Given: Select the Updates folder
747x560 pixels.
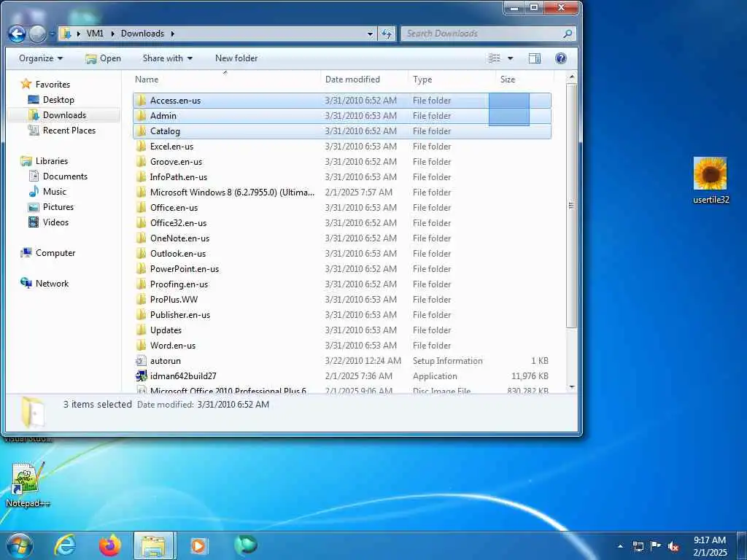Looking at the screenshot, I should coord(342,330).
